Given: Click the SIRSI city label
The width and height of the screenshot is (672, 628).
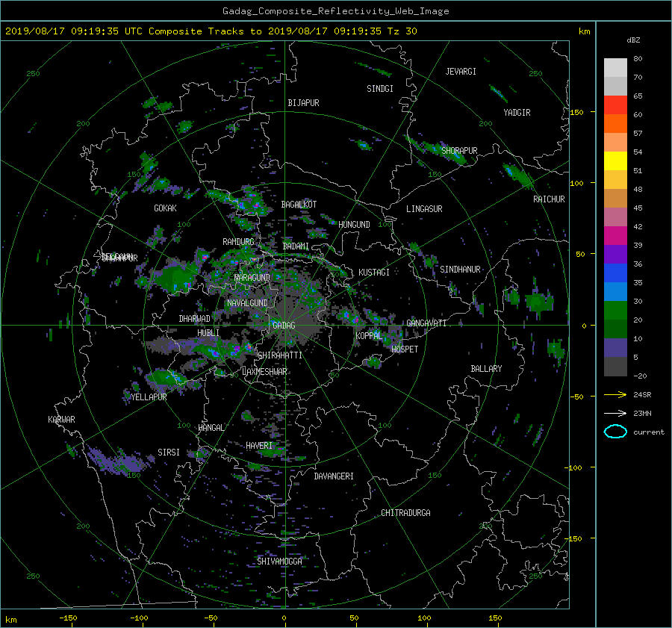Looking at the screenshot, I should pos(169,453).
